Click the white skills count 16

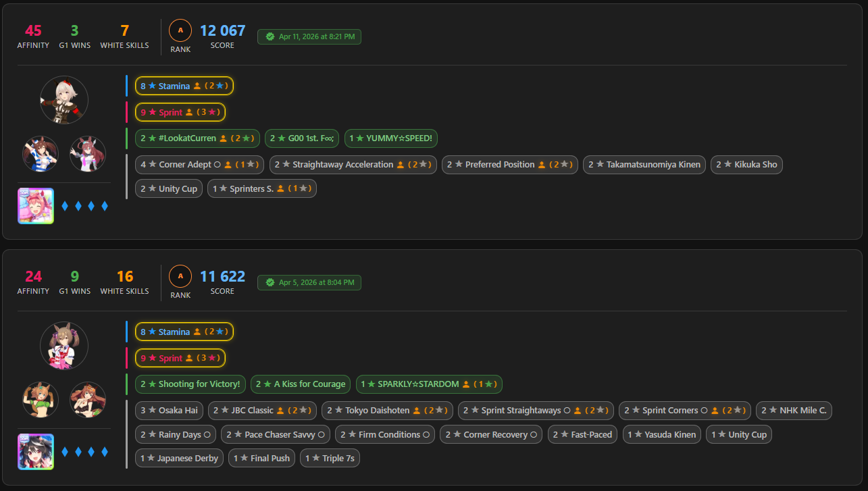pos(124,276)
